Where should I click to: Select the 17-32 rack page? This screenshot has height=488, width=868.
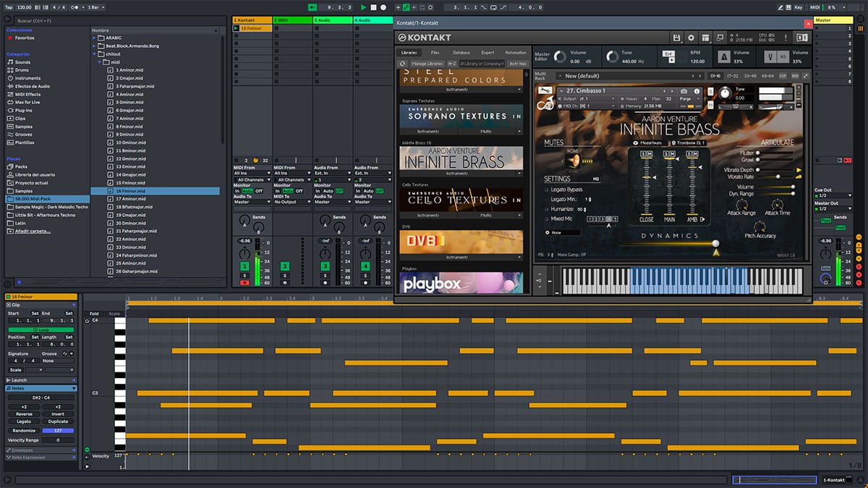click(x=732, y=76)
